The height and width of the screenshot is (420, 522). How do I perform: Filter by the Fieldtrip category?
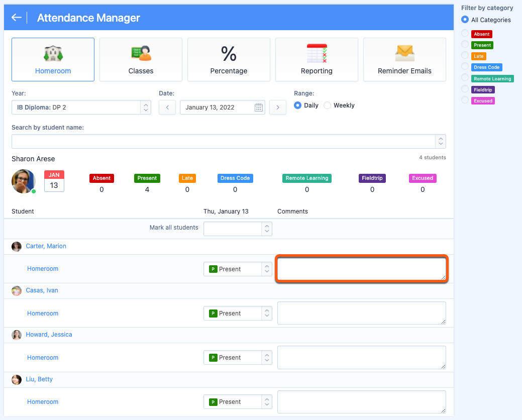pos(465,89)
